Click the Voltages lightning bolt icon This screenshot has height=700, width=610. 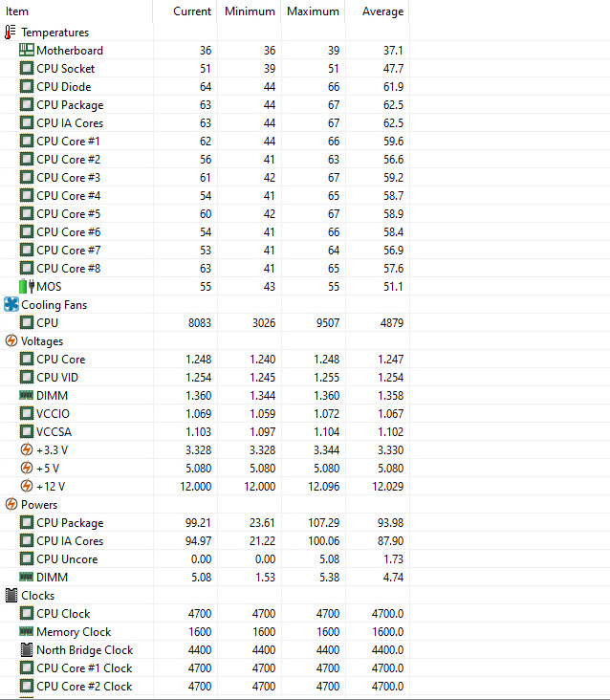pyautogui.click(x=11, y=340)
